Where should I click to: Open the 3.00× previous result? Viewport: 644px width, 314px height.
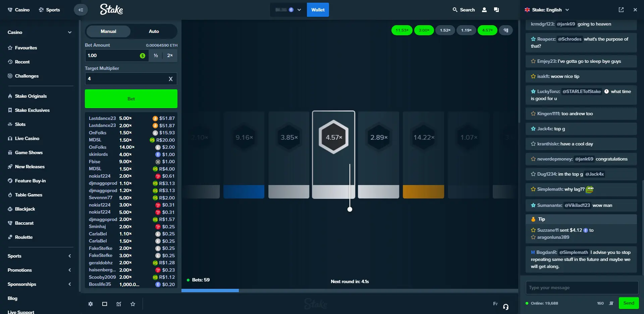(424, 30)
